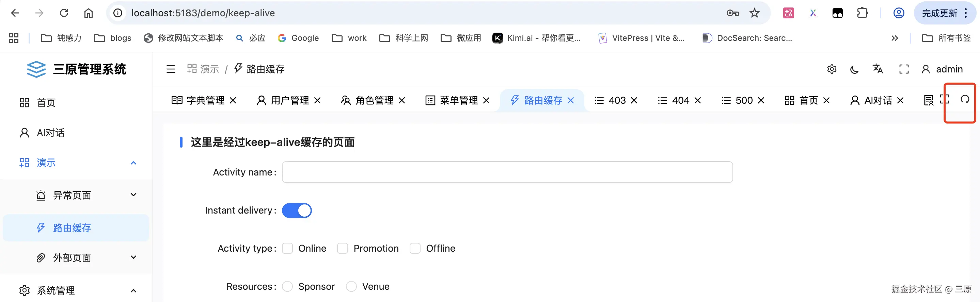Click the 三原管理系统 logo
The width and height of the screenshot is (980, 302).
click(x=76, y=69)
